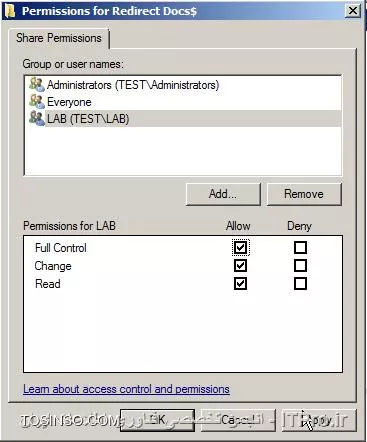
Task: Open Learn about access control and permissions link
Action: 126,389
